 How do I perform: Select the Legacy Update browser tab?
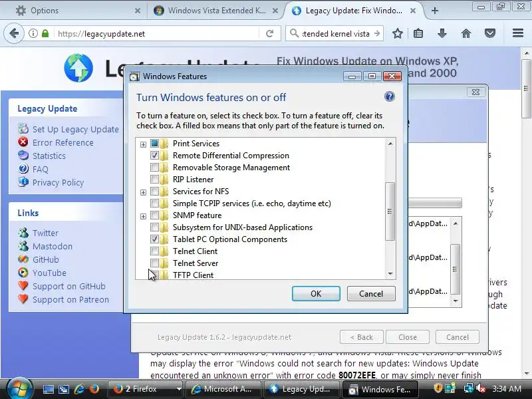point(354,11)
